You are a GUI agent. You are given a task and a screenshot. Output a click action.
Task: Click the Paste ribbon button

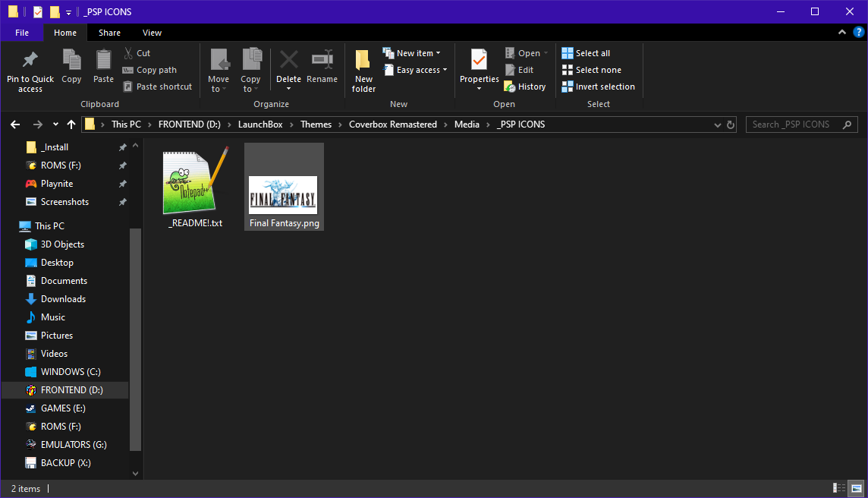[103, 67]
